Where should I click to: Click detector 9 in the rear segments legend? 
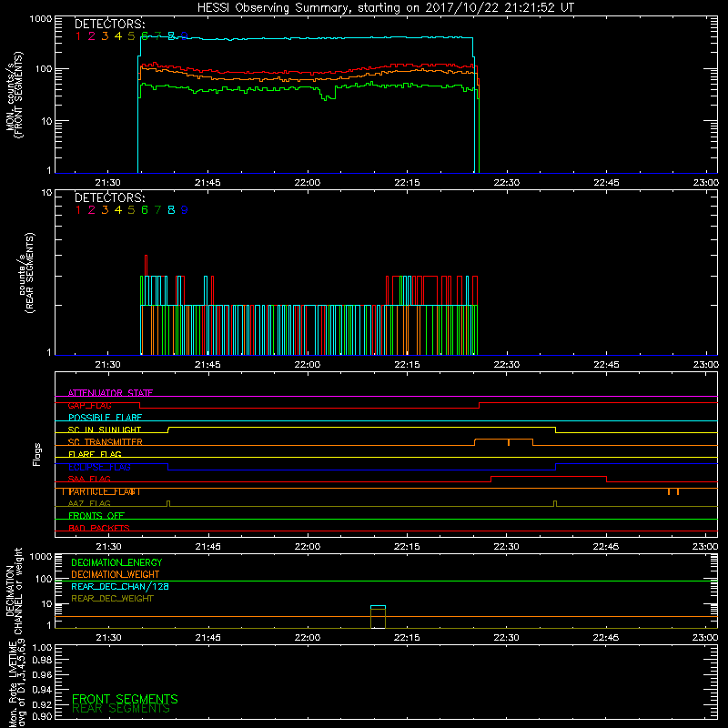[x=185, y=210]
